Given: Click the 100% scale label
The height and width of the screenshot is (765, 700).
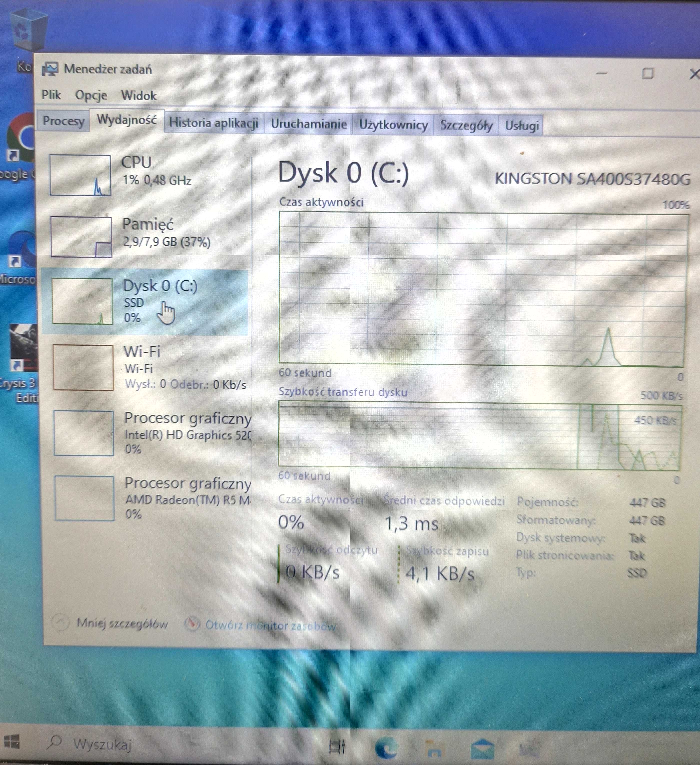Looking at the screenshot, I should 676,205.
